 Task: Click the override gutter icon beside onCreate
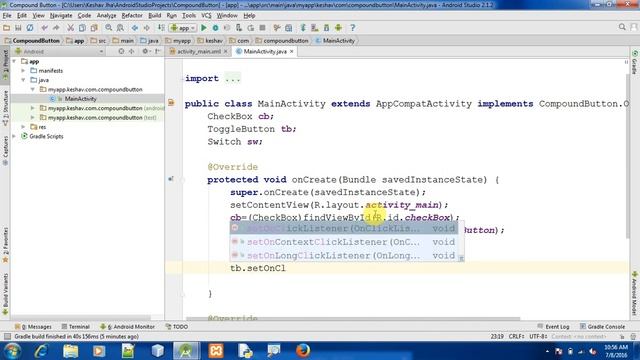(171, 179)
